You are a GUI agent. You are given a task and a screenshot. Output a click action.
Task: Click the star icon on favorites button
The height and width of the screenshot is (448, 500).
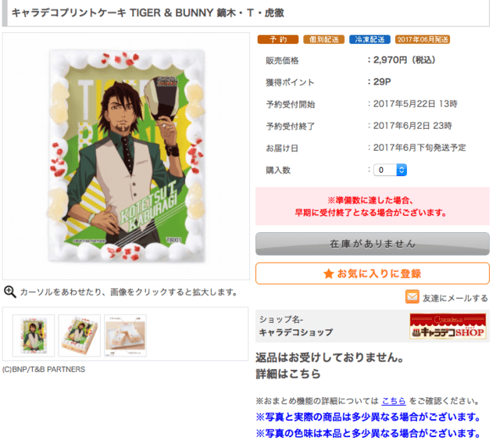[x=328, y=274]
